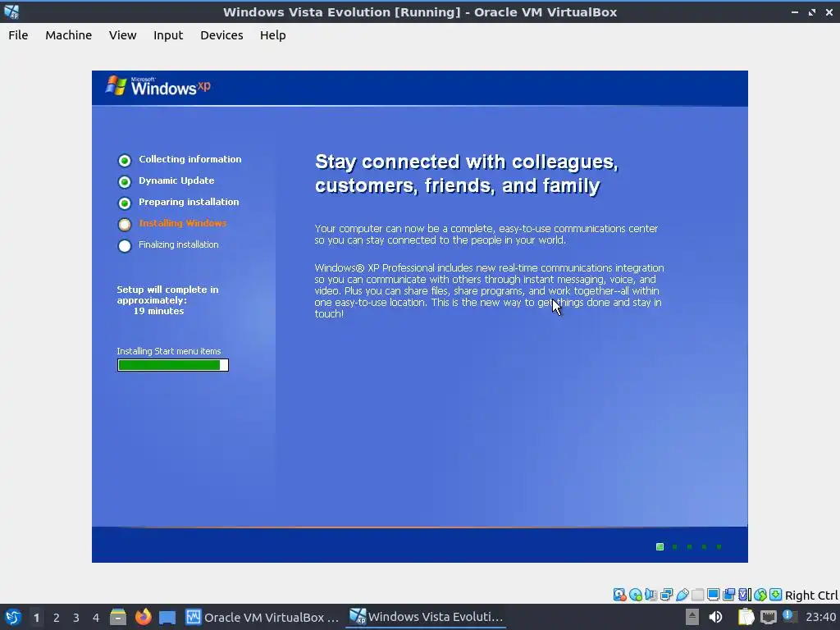
Task: Click the wired network tray icon
Action: [768, 617]
